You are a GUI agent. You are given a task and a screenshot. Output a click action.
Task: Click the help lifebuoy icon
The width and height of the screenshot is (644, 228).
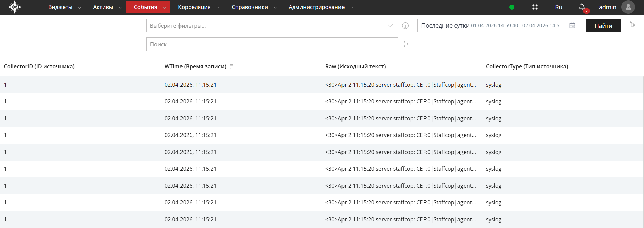pos(535,7)
